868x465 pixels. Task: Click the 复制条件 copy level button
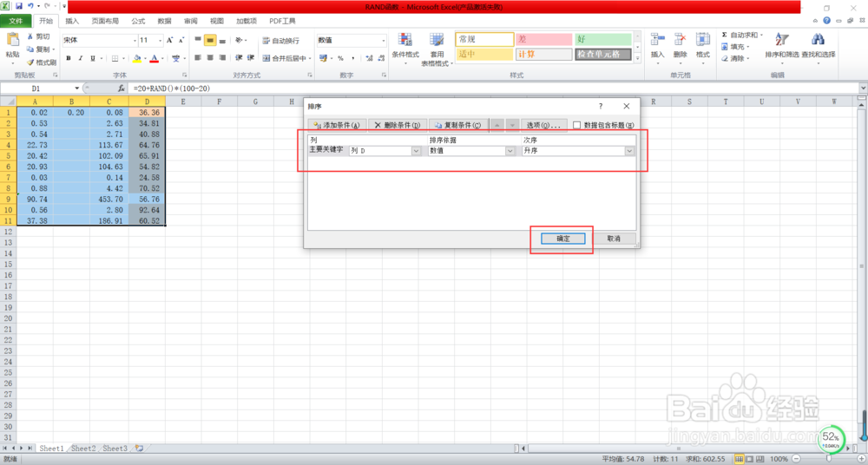tap(458, 126)
